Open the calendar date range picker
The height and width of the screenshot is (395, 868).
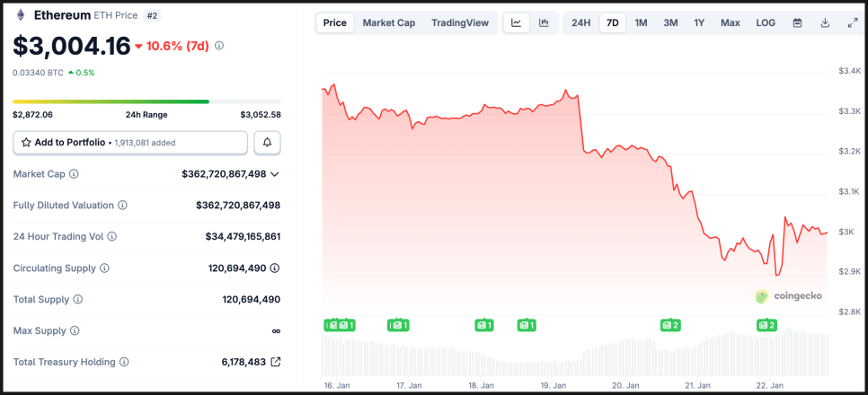(797, 23)
